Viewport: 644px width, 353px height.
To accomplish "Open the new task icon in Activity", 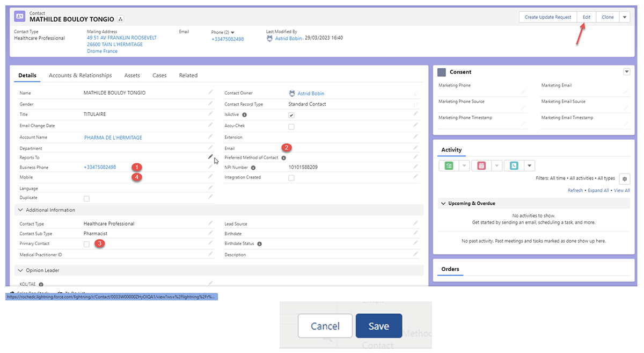I will pyautogui.click(x=449, y=165).
